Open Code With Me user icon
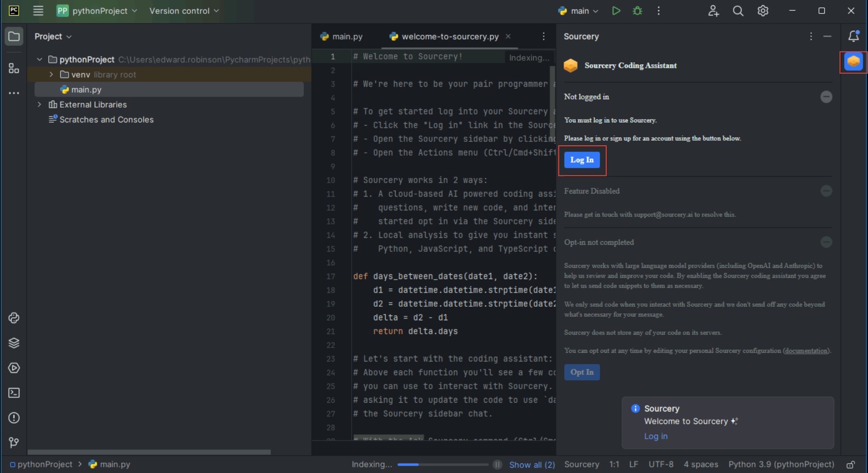 (x=713, y=11)
